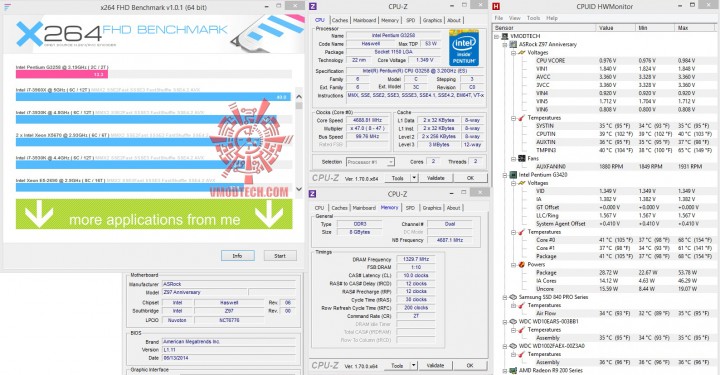Click OK in lower CPU-Z window
This screenshot has height=375, width=720.
[470, 365]
